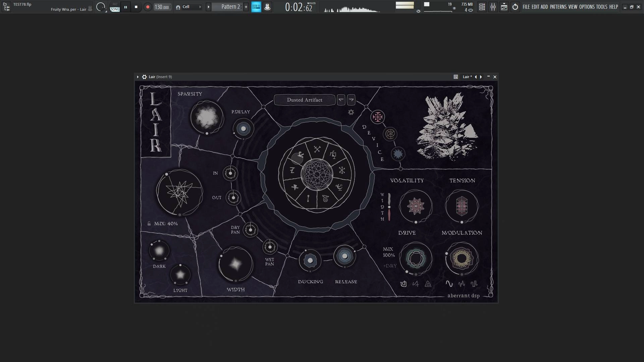Image resolution: width=644 pixels, height=362 pixels.
Task: Click the VOLATILITY knob
Action: 416,206
